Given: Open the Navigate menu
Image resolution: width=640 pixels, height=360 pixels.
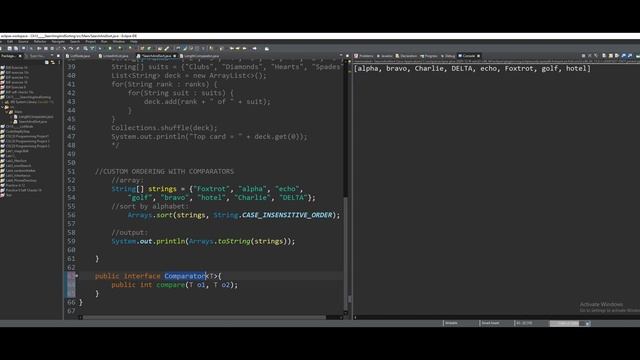Looking at the screenshot, I should pyautogui.click(x=58, y=42).
